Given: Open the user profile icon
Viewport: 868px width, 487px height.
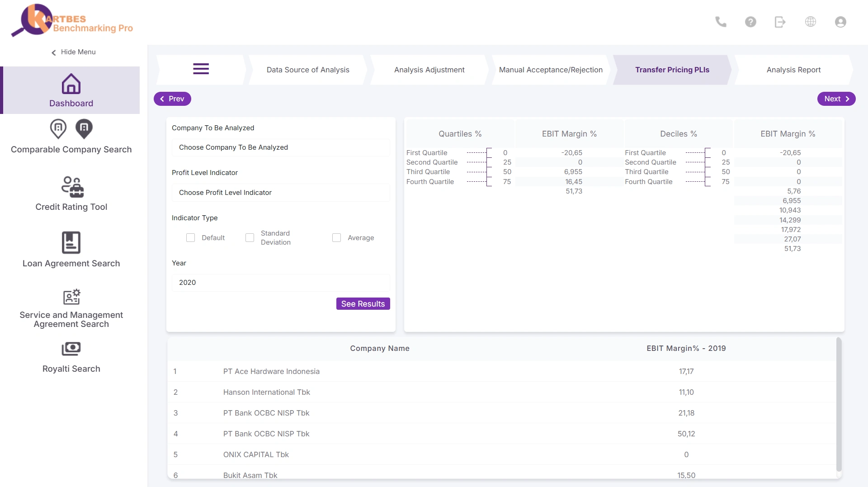Looking at the screenshot, I should click(x=840, y=22).
